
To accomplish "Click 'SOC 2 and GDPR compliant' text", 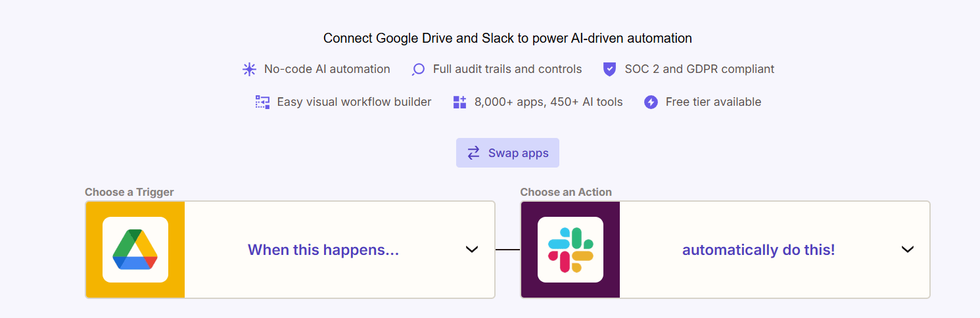I will pyautogui.click(x=699, y=69).
